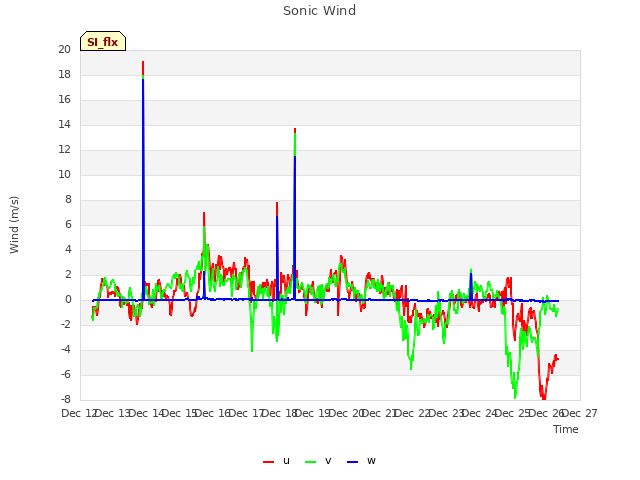Click the SI_flx label box
Image resolution: width=640 pixels, height=480 pixels.
[103, 41]
